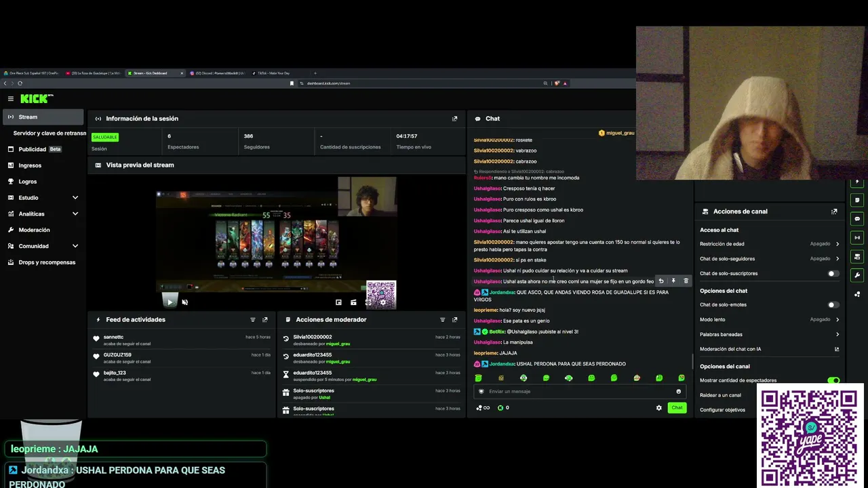Viewport: 868px width, 488px height.
Task: Click the mini-player icon in stream preview
Action: 338,302
